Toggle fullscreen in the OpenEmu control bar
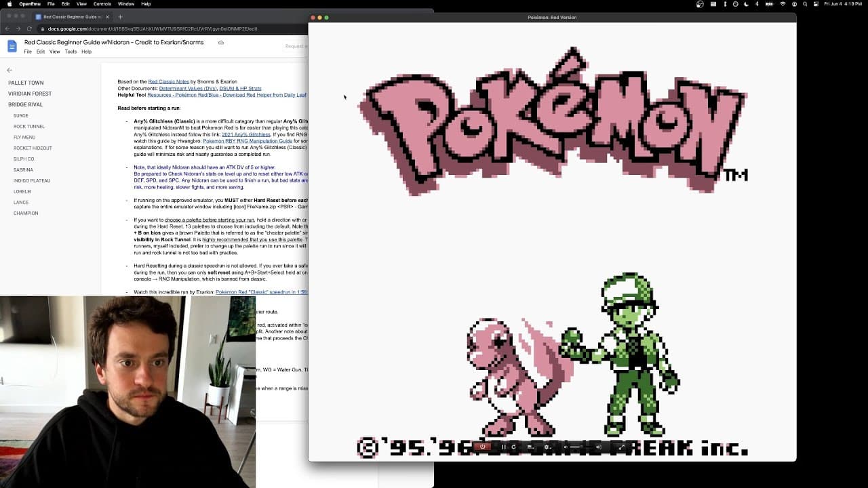The height and width of the screenshot is (488, 868). pos(621,447)
